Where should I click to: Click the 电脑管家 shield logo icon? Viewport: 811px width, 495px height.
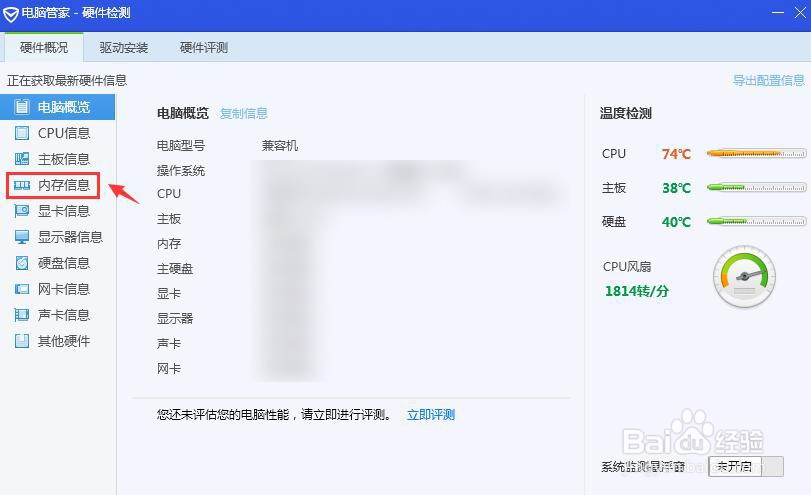10,14
